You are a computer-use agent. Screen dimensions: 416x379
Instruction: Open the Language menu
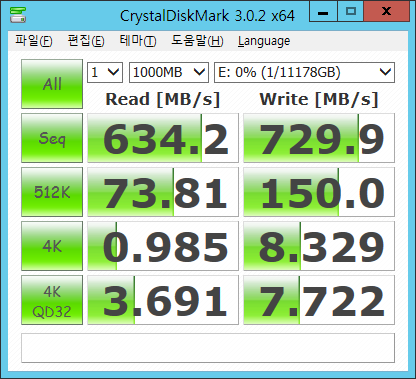tap(264, 41)
